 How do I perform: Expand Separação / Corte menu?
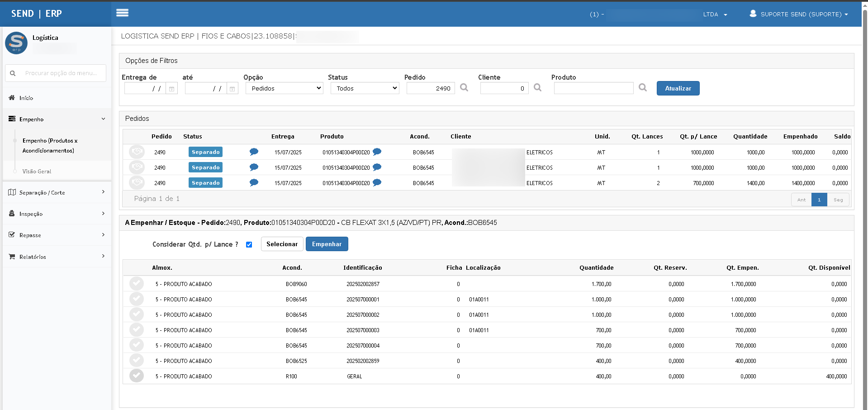pos(57,192)
